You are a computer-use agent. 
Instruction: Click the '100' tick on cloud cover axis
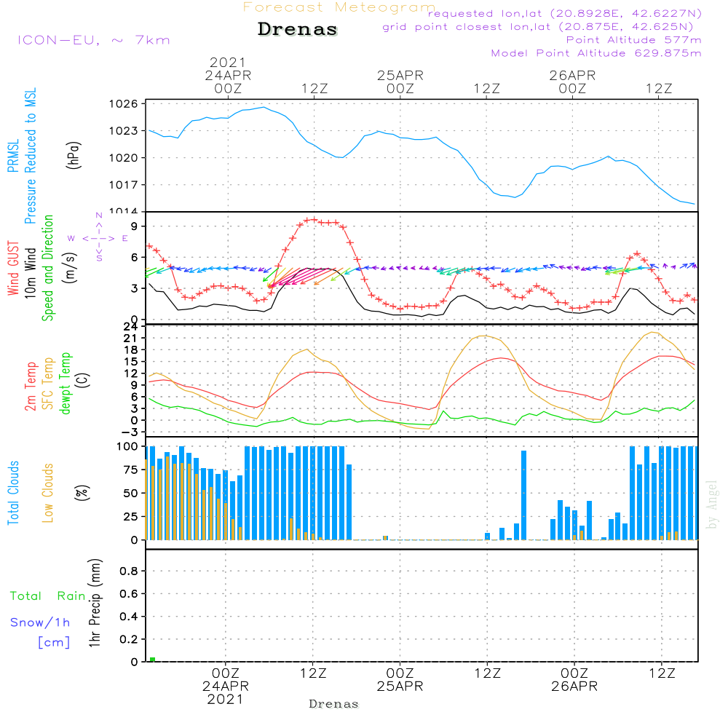127,446
